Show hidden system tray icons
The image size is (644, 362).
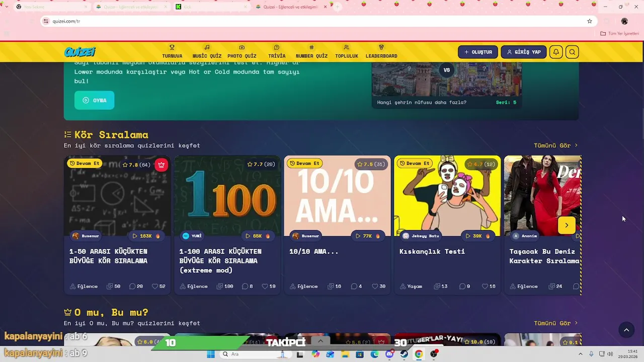coord(580,354)
